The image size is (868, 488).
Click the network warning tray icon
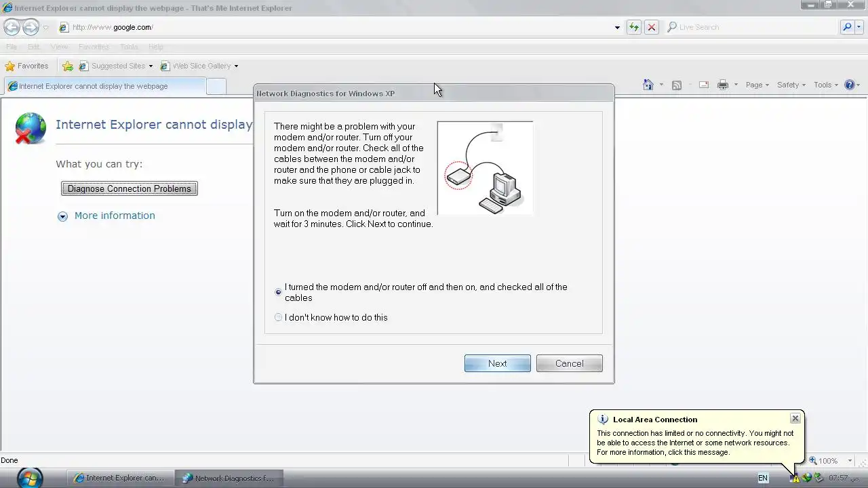point(795,478)
